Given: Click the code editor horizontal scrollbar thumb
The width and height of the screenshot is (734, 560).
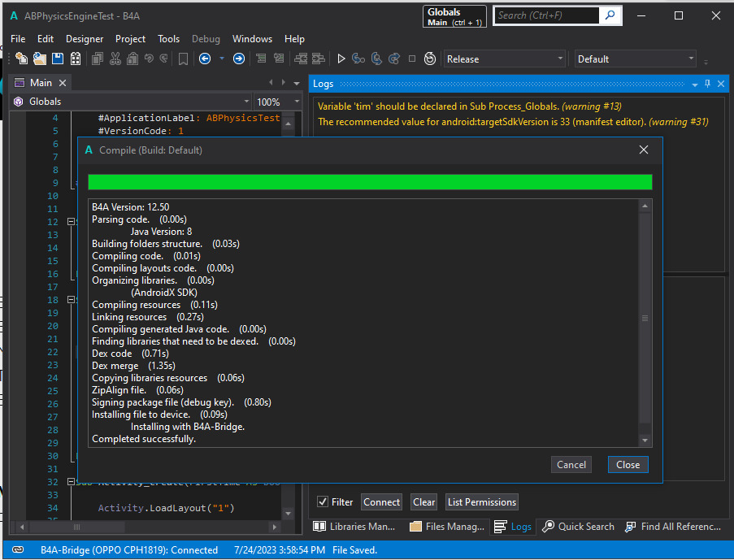Looking at the screenshot, I should [x=76, y=527].
